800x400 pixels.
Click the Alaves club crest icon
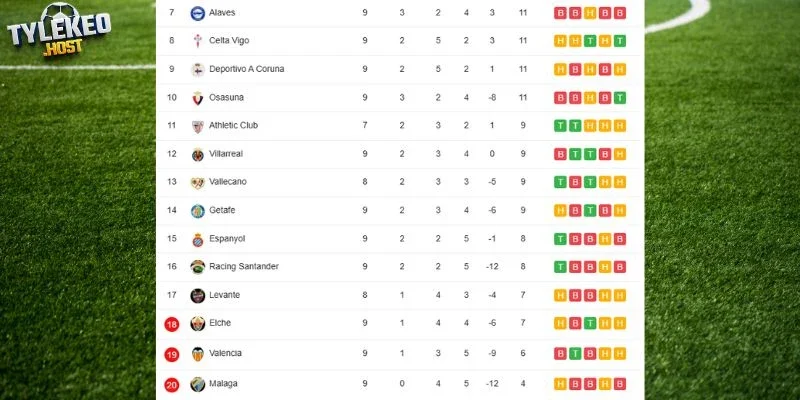click(197, 13)
